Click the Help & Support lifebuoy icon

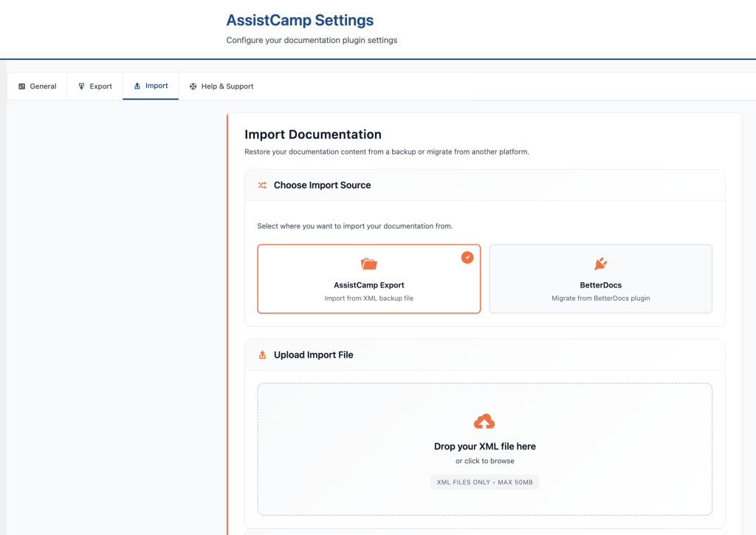[x=193, y=86]
